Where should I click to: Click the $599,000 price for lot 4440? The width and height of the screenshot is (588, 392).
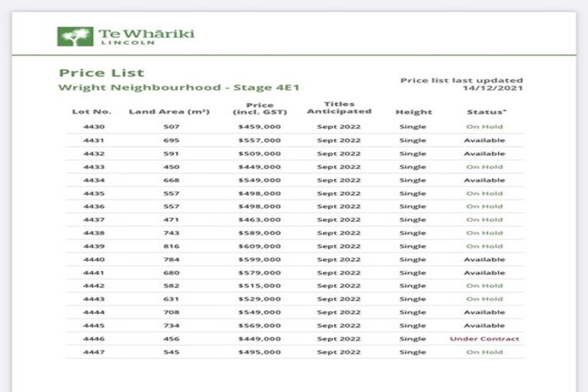tap(260, 260)
